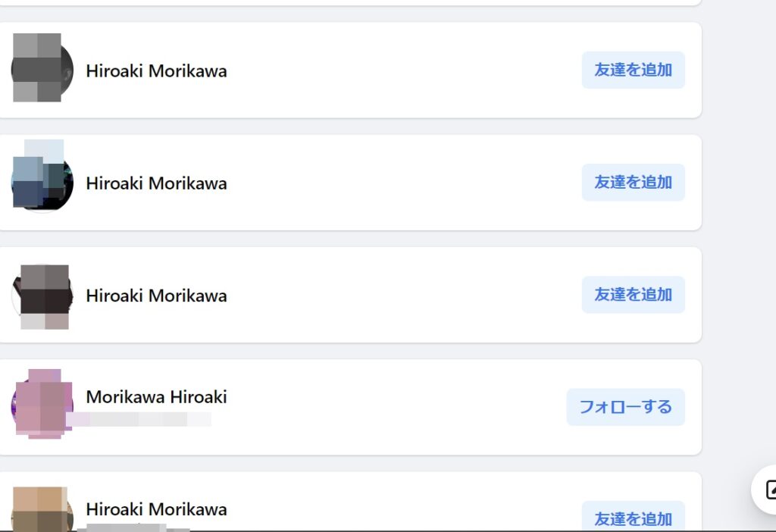Viewport: 776px width, 532px height.
Task: Open the name link next to gray avatar
Action: [156, 70]
